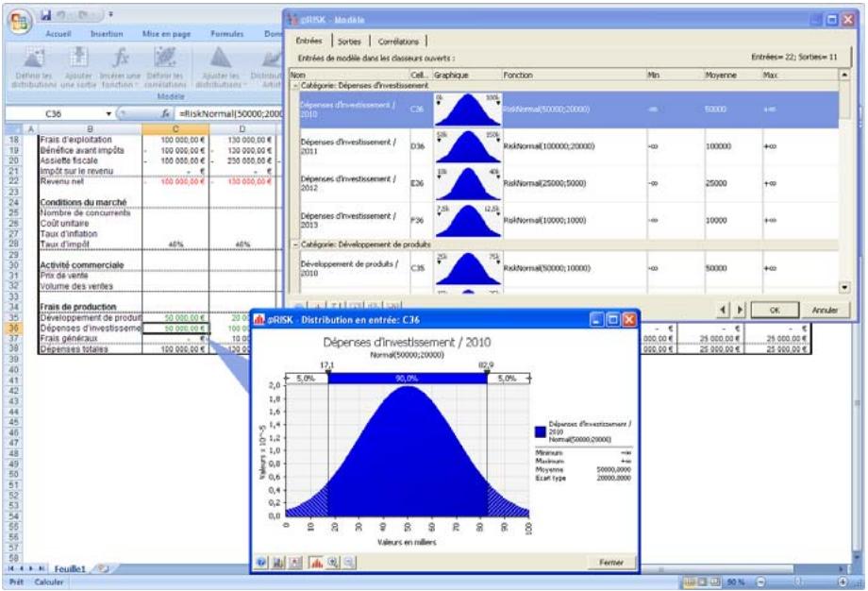Switch to the Sorties tab
868x591 pixels.
pos(348,42)
